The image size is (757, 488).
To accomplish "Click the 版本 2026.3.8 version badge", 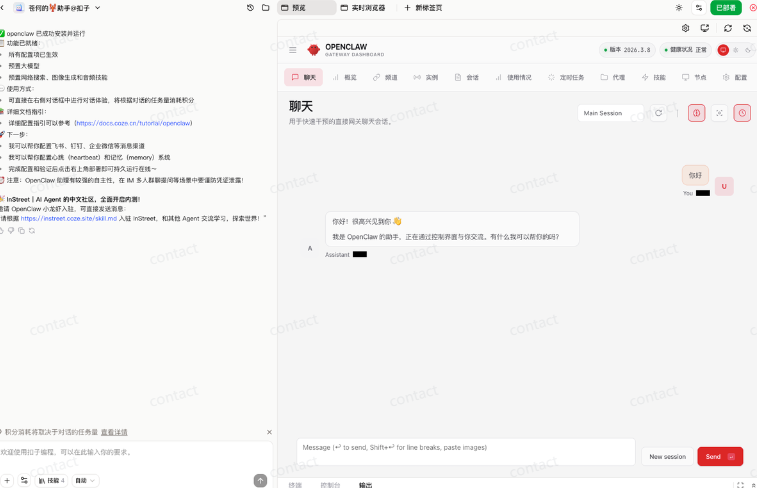I will (x=627, y=50).
